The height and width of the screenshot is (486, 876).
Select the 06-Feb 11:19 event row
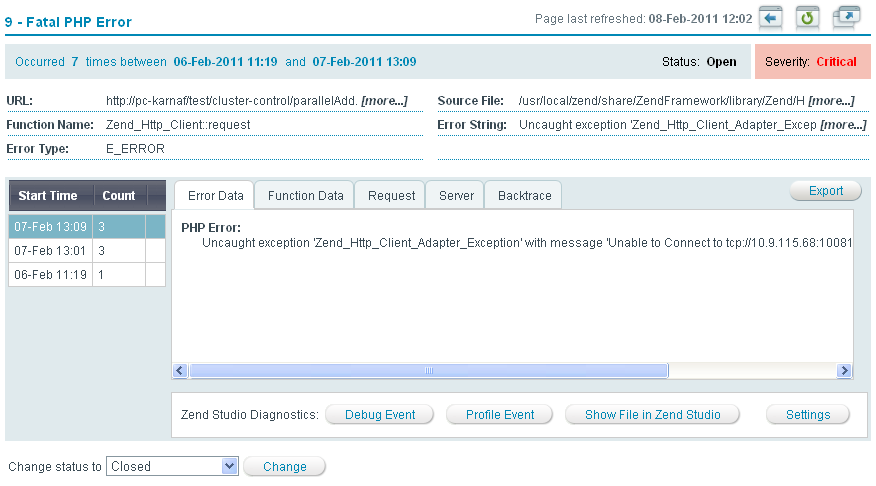(x=50, y=274)
